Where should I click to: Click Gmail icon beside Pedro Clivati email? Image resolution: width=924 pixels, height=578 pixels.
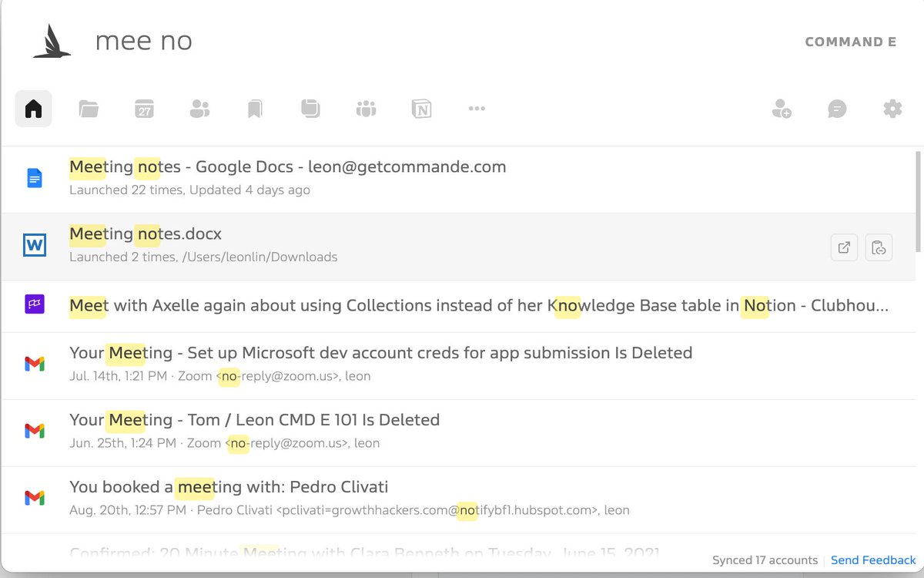tap(35, 498)
